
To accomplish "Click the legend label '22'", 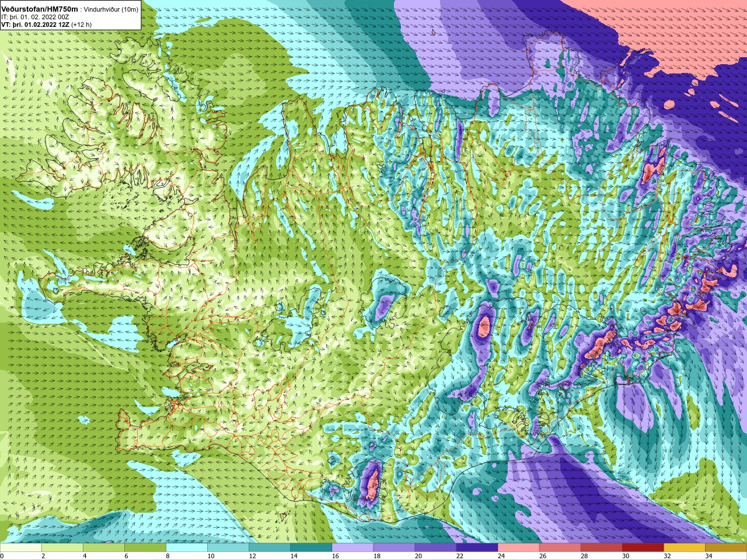I will coord(459,556).
